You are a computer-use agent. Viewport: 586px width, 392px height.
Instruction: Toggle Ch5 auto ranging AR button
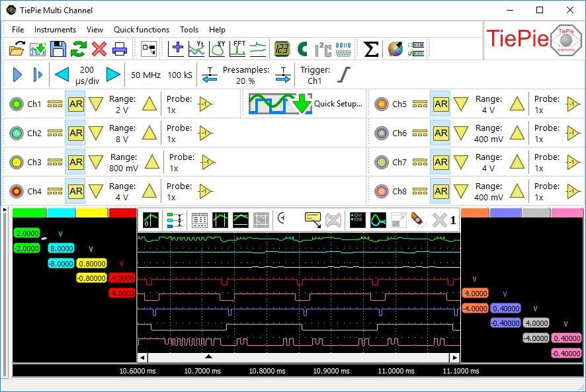tap(440, 104)
